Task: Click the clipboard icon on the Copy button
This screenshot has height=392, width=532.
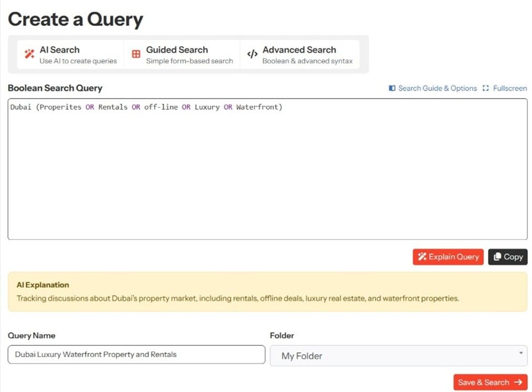Action: [x=497, y=257]
